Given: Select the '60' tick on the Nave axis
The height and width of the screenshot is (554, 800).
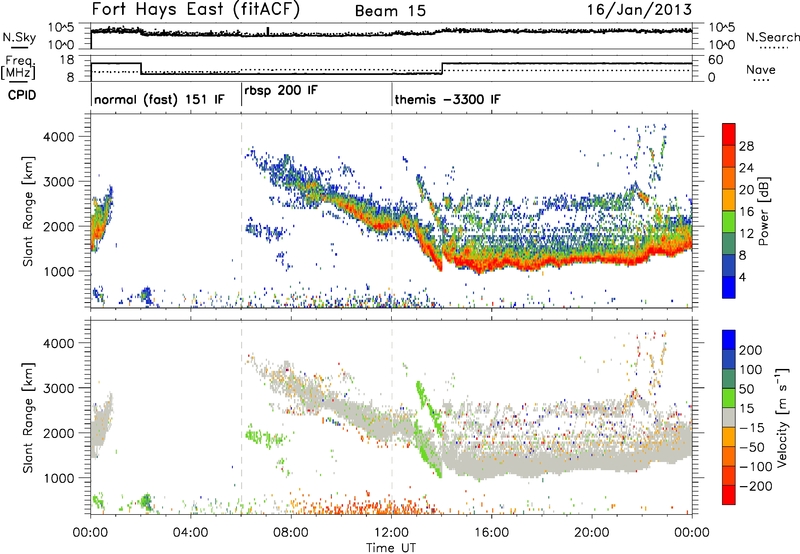Looking at the screenshot, I should (x=716, y=60).
